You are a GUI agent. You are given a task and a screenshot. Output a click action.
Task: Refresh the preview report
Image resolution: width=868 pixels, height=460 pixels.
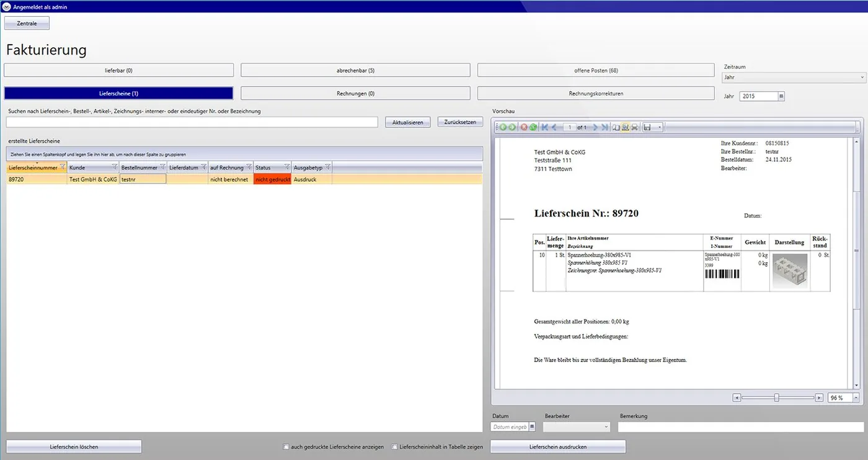click(532, 127)
